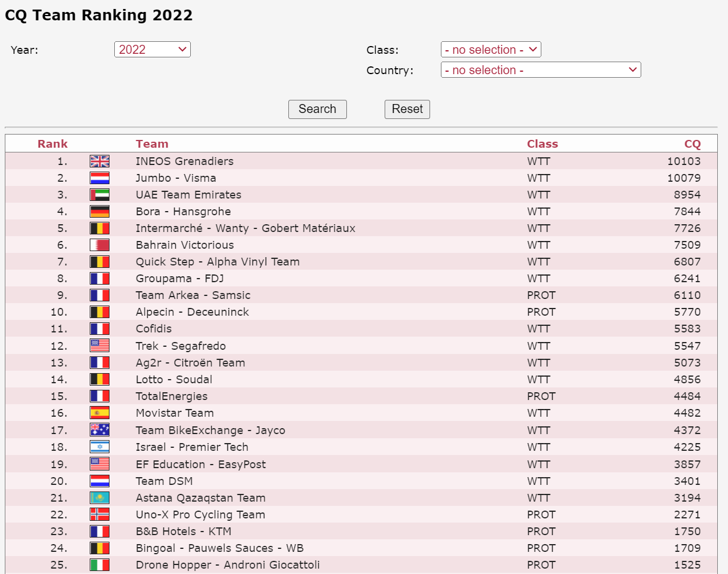The image size is (728, 574).
Task: Sort by the CQ column header
Action: pyautogui.click(x=692, y=143)
